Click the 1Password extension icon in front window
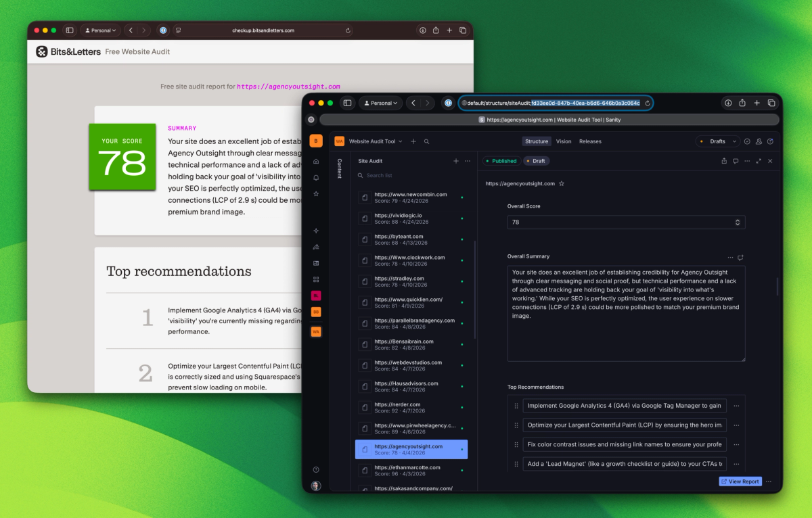Screen dimensions: 812x518 pos(448,103)
